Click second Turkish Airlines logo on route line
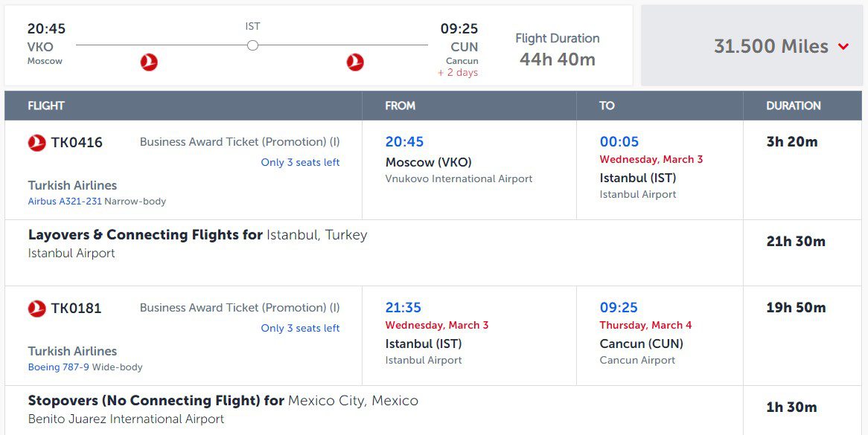Screen dimensions: 868x435 click(355, 62)
